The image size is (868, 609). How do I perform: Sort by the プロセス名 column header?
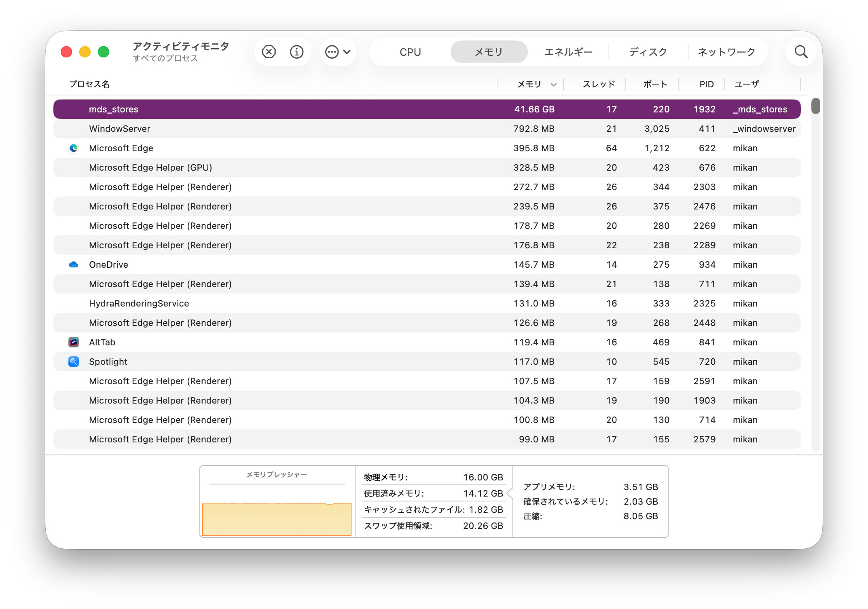pos(89,84)
